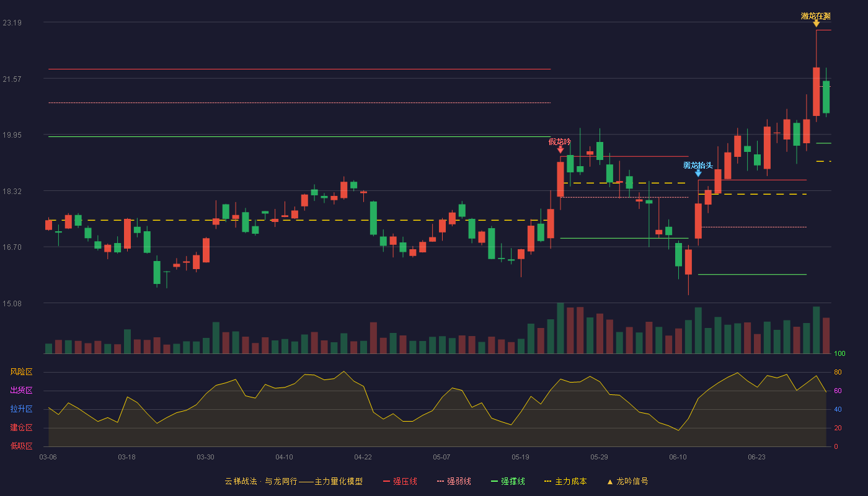Screen dimensions: 868x496
Task: Select the 风险区 zone label
Action: (21, 372)
